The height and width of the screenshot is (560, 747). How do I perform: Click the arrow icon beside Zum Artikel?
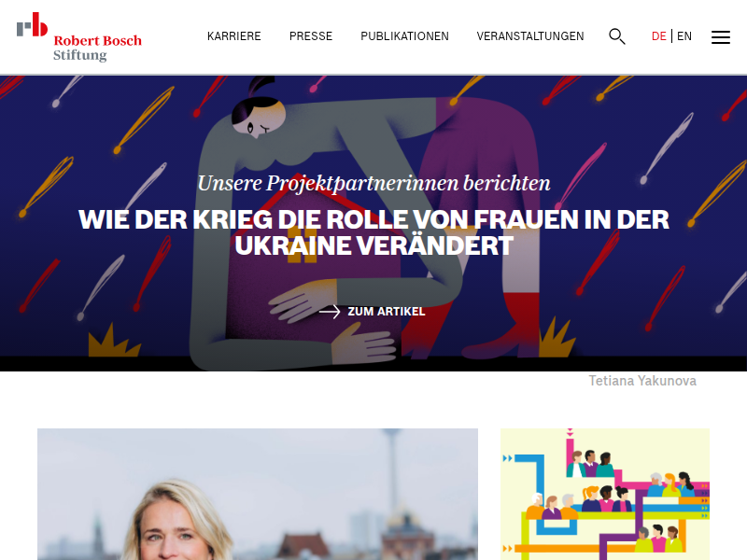[330, 312]
